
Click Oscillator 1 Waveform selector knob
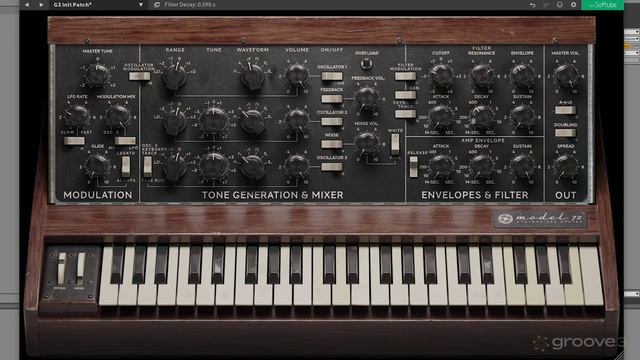[x=252, y=76]
